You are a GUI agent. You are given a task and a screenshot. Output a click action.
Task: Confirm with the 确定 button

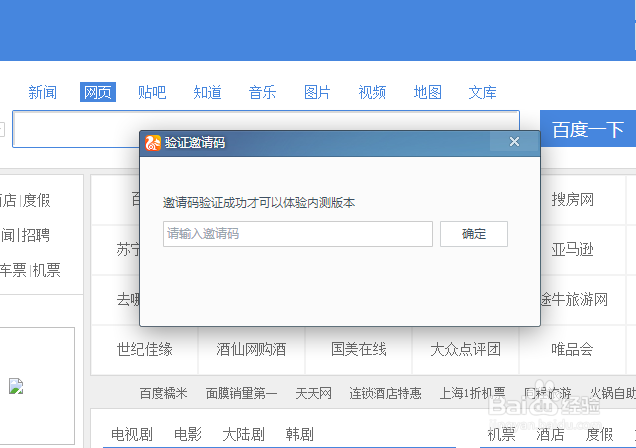tap(474, 234)
